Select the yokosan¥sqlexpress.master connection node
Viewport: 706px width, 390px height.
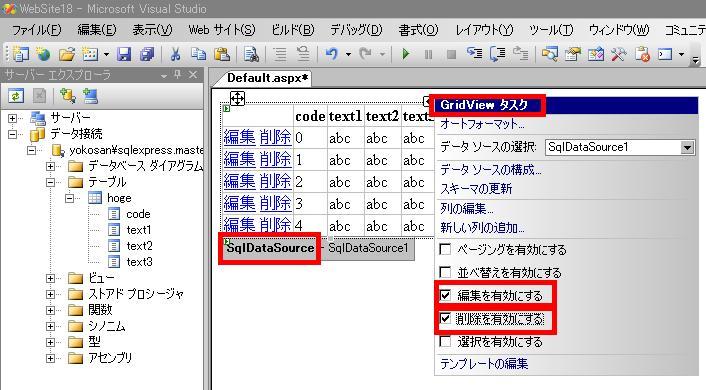point(136,150)
